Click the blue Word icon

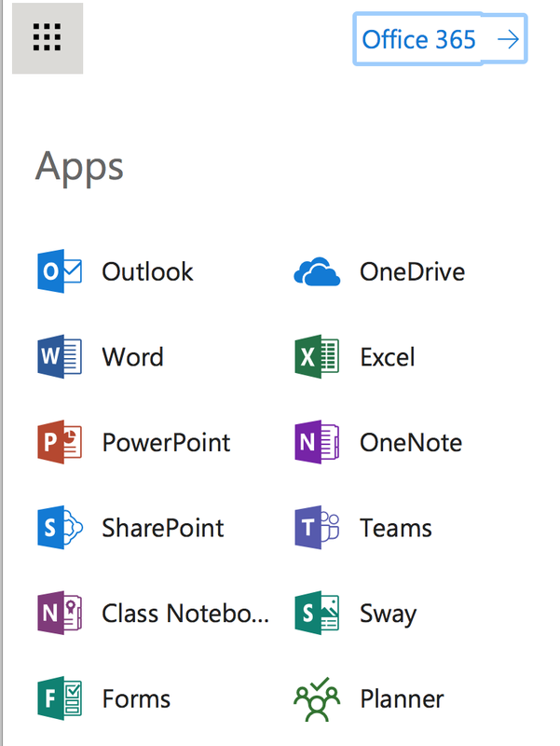click(x=60, y=357)
